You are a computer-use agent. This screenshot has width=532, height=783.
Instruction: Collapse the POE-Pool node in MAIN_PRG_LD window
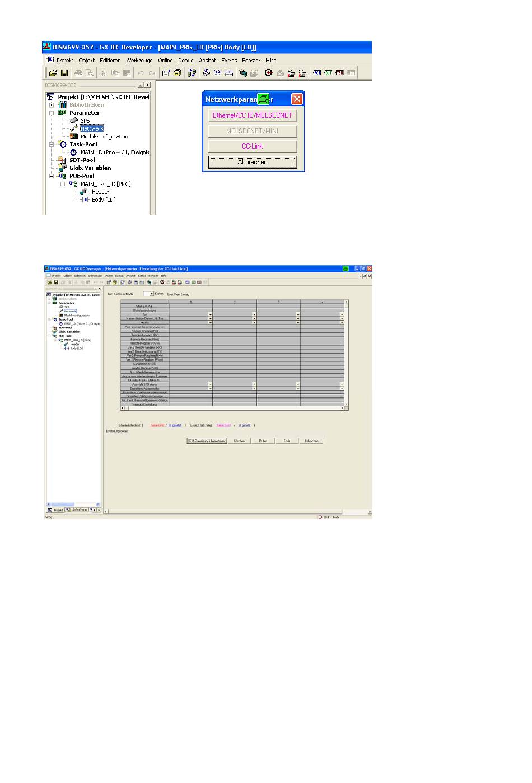coord(52,175)
